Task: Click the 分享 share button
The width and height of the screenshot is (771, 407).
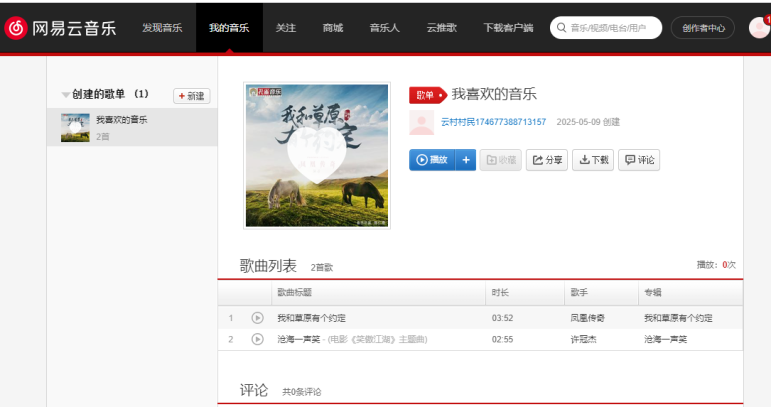Action: click(547, 160)
